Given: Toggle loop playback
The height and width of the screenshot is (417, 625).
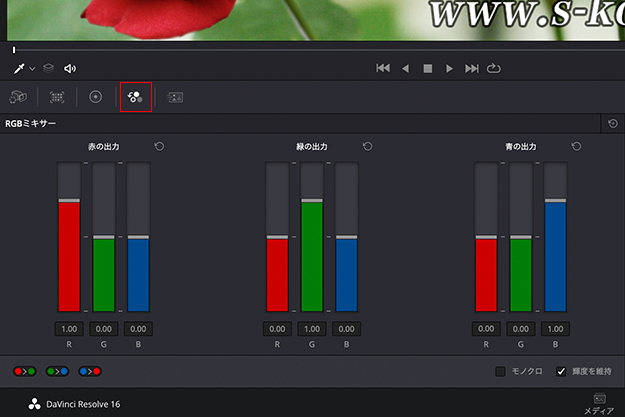Looking at the screenshot, I should 493,68.
